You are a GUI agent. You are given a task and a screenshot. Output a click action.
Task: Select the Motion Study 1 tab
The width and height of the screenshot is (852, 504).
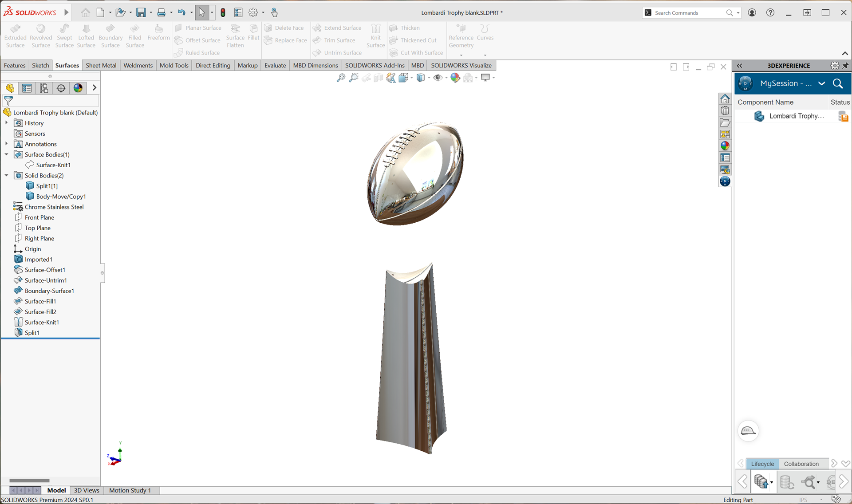130,490
